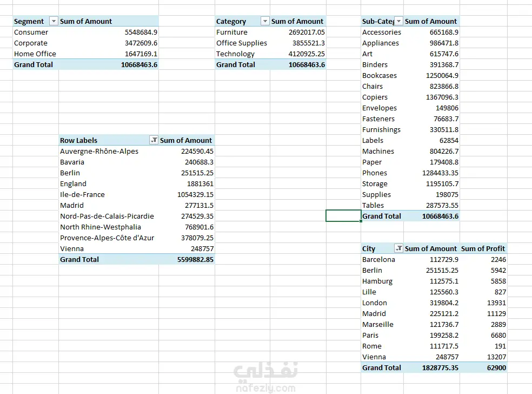Click the Marseille city cell

coord(377,324)
